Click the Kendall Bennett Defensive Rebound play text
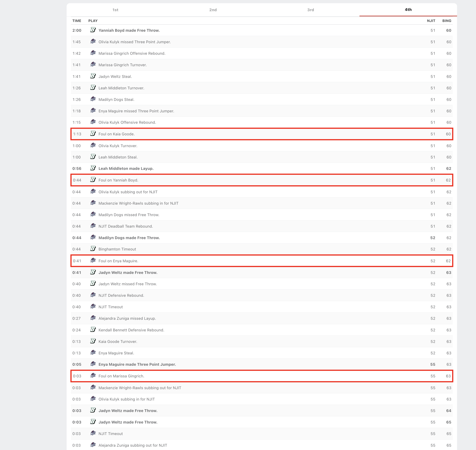This screenshot has width=476, height=450. (131, 330)
